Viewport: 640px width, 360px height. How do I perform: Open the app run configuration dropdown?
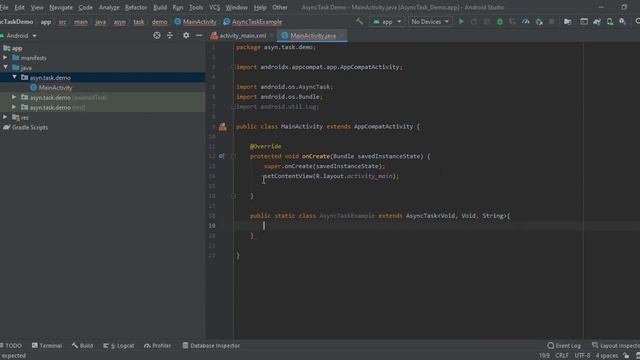[x=387, y=22]
